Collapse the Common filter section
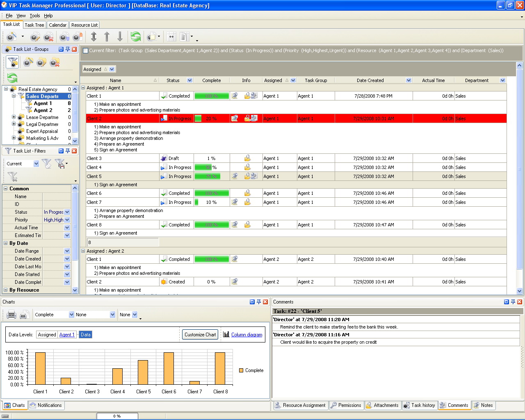 coord(6,189)
